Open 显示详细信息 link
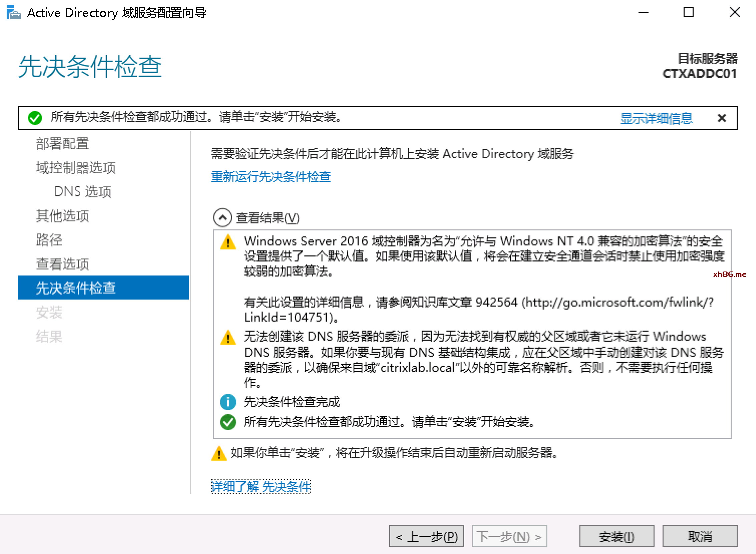756x554 pixels. [656, 119]
